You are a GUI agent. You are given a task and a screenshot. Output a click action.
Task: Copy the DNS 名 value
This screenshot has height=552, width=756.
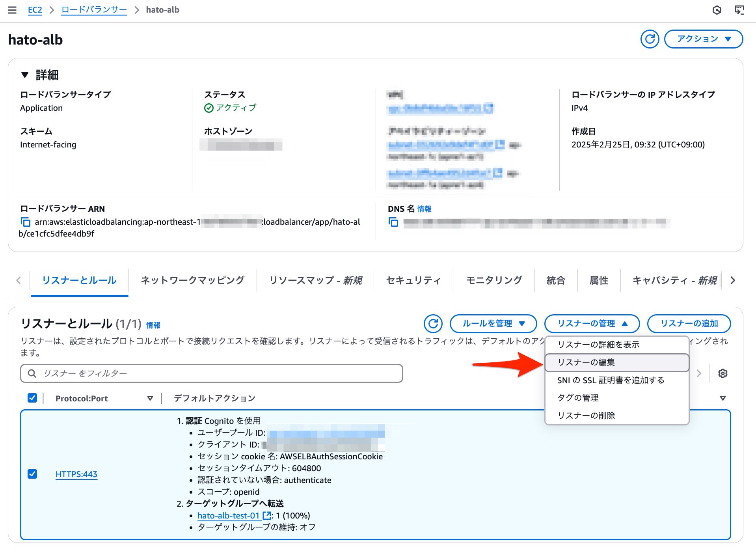pyautogui.click(x=393, y=222)
